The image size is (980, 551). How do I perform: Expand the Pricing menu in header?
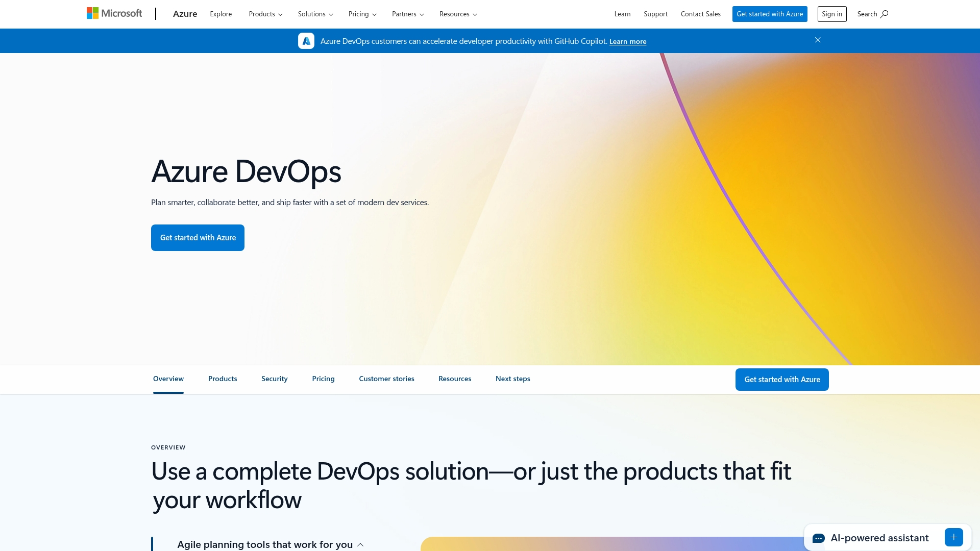(x=362, y=14)
